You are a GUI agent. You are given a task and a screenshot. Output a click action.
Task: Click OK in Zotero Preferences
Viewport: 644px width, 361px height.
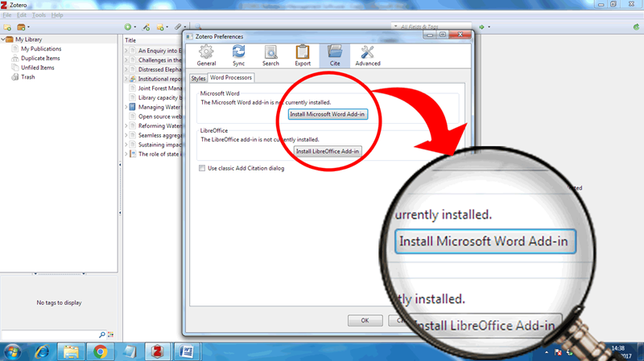365,320
